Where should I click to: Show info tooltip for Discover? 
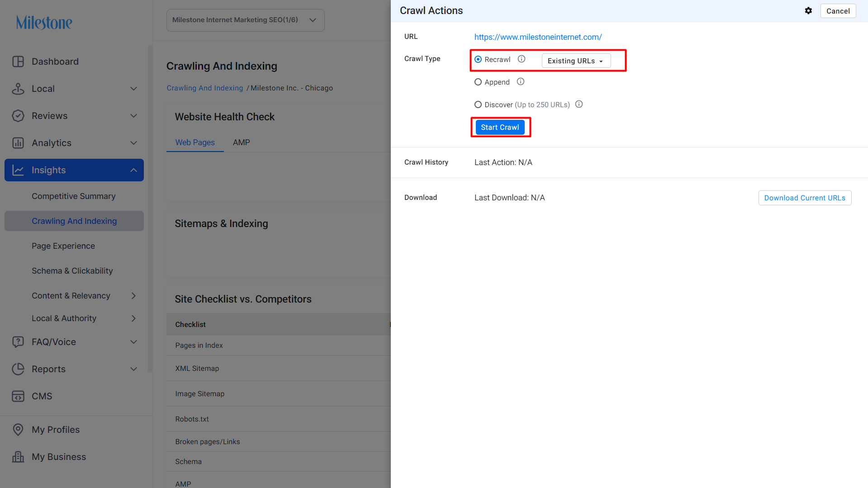(579, 104)
